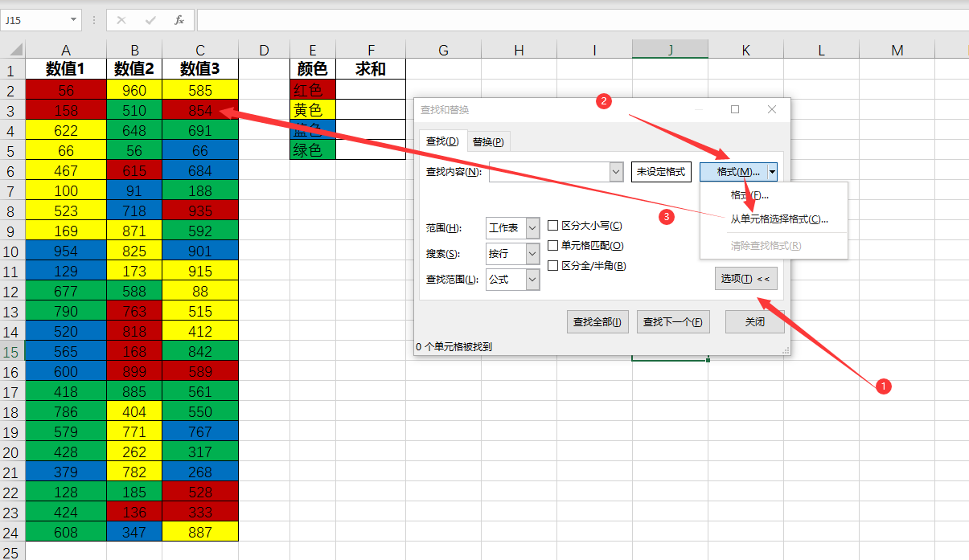Select the red cell containing 158

coord(66,110)
